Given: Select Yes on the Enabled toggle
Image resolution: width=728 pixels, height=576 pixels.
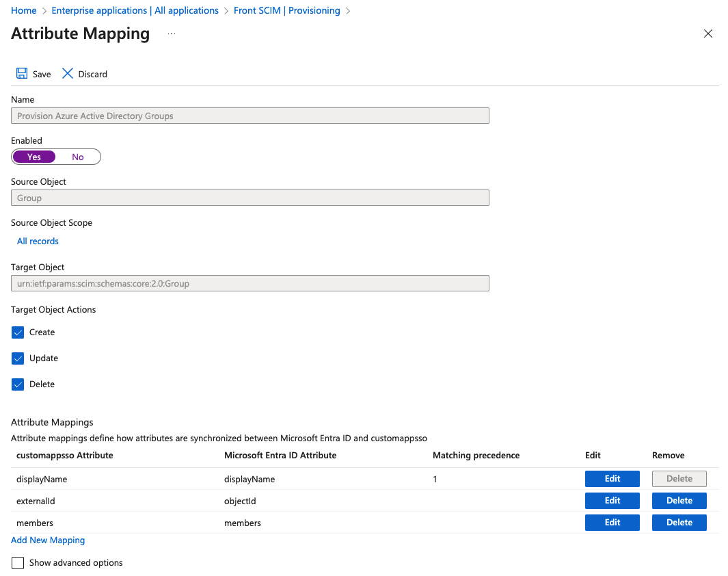Looking at the screenshot, I should (34, 157).
